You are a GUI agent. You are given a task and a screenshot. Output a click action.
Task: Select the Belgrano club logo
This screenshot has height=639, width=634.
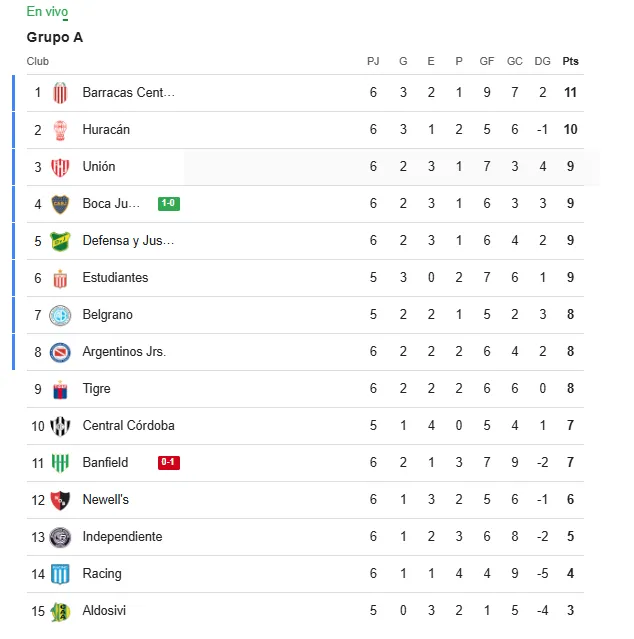tap(60, 315)
